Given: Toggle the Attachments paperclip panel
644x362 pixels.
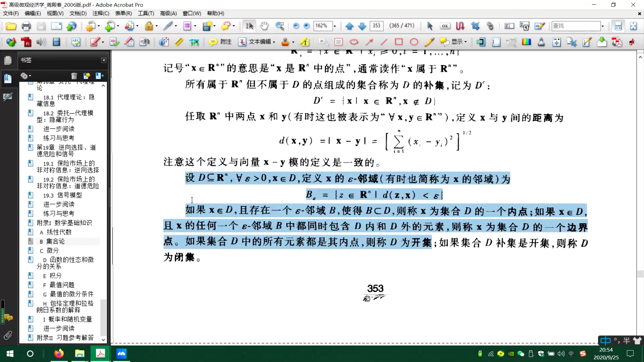Looking at the screenshot, I should [x=8, y=335].
